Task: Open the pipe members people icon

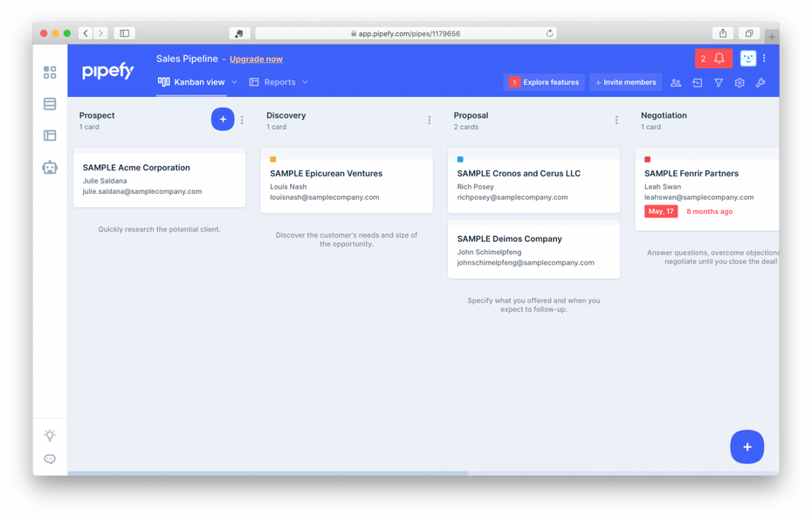Action: click(676, 82)
